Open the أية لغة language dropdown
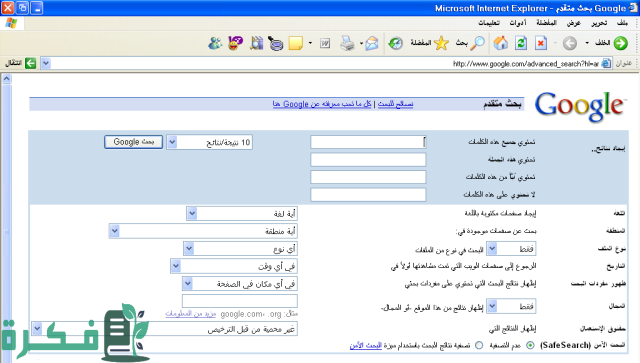 point(242,213)
